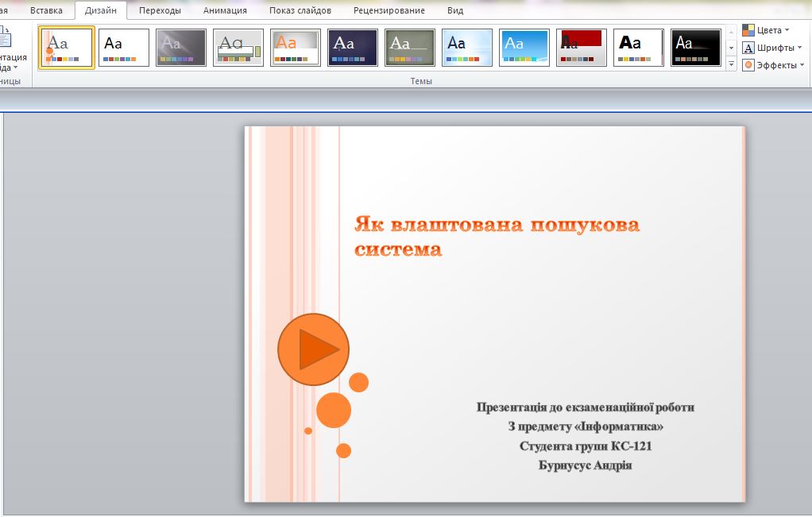The width and height of the screenshot is (812, 517).
Task: Click the Цвета color squares icon
Action: pyautogui.click(x=748, y=30)
